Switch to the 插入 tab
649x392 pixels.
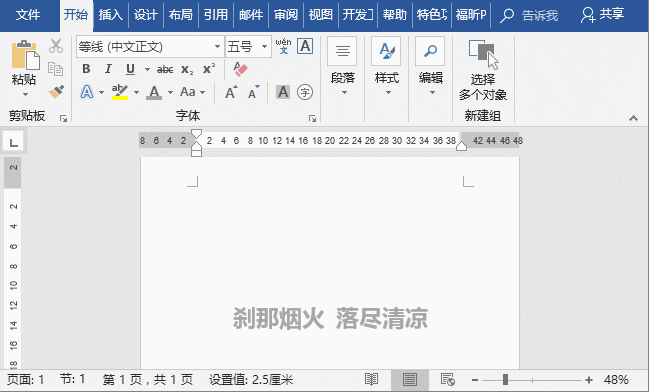(111, 15)
